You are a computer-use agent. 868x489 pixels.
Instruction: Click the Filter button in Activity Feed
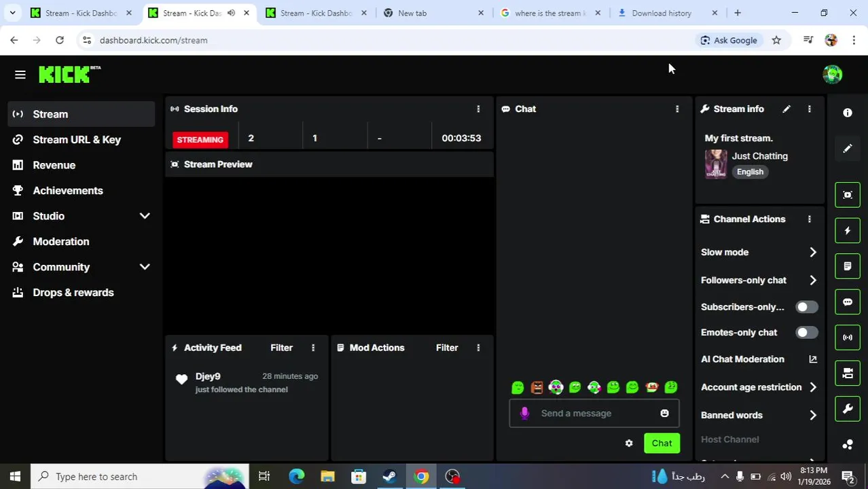pos(281,348)
